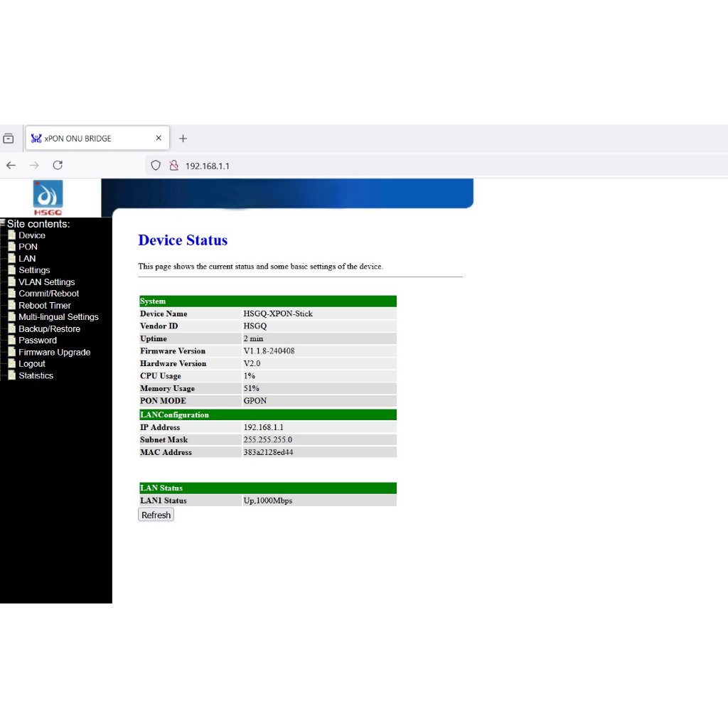The height and width of the screenshot is (728, 728).
Task: Click the shield tracking protection icon
Action: [156, 166]
